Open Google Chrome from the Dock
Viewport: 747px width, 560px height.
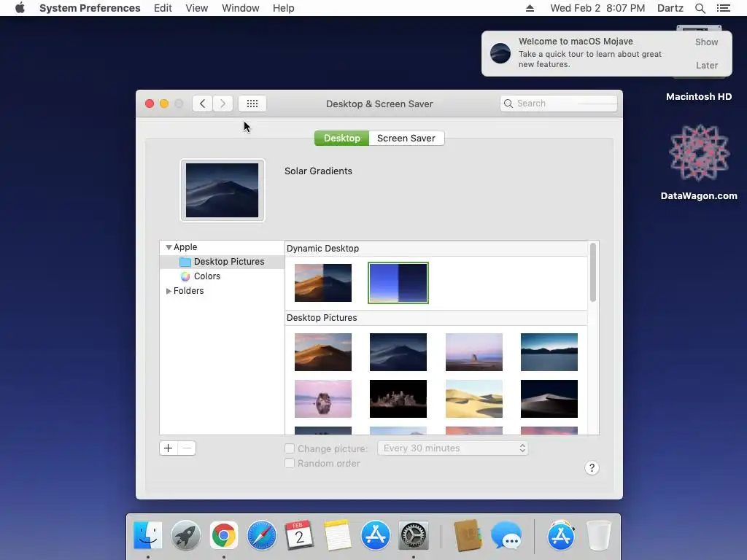pyautogui.click(x=223, y=535)
